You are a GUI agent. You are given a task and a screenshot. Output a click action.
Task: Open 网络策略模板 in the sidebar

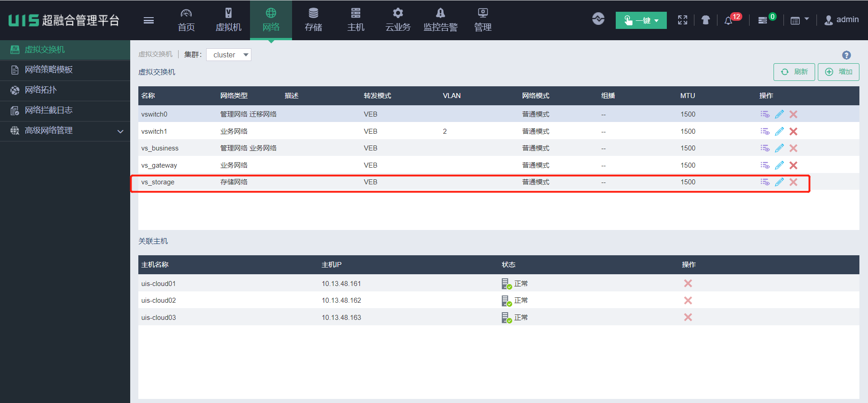(65, 70)
